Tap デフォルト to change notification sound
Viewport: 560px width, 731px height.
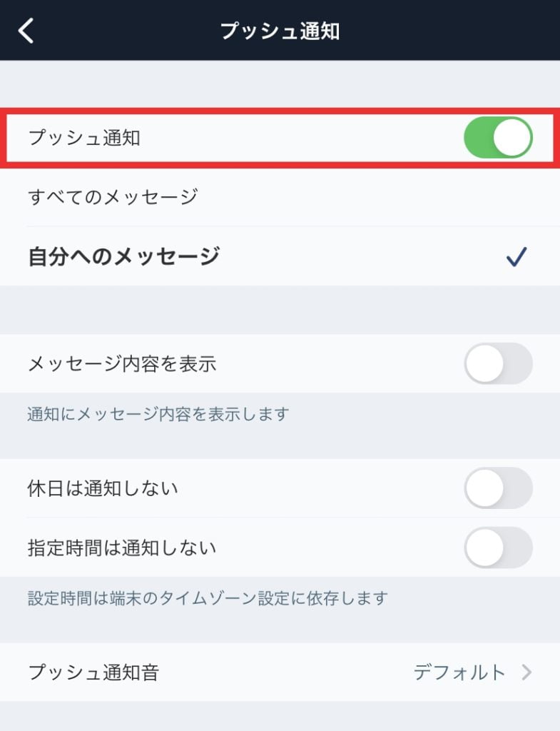tap(457, 672)
